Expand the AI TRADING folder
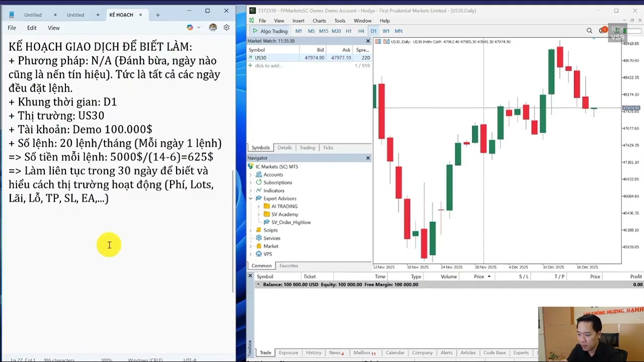The width and height of the screenshot is (644, 362). (x=259, y=206)
